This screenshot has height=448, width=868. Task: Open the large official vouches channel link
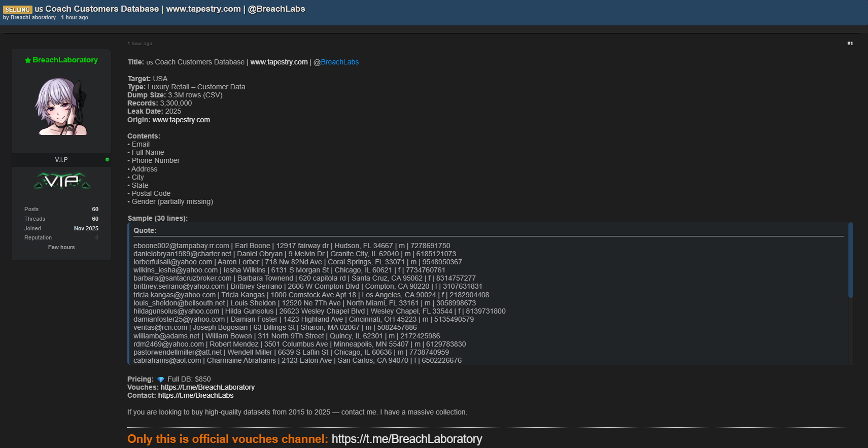(407, 439)
